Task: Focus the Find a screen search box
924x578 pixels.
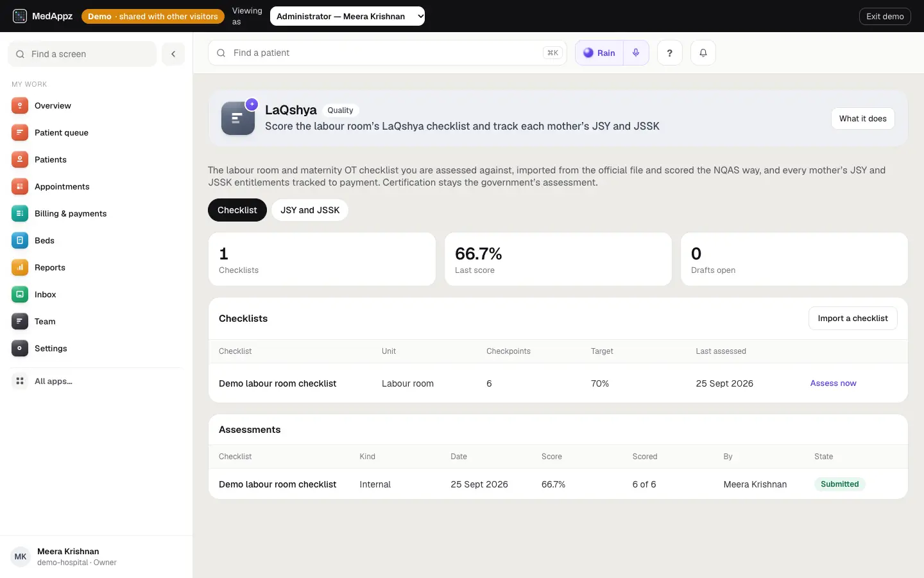Action: (x=82, y=54)
